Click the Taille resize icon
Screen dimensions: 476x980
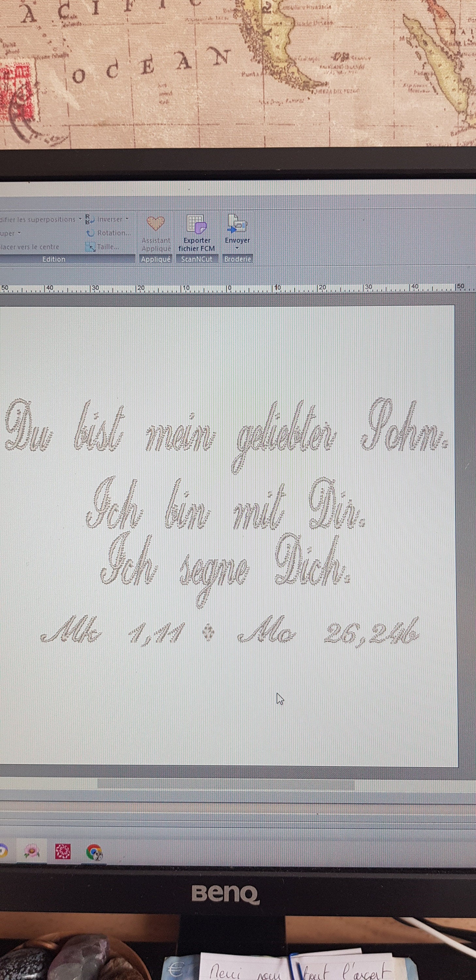click(90, 247)
